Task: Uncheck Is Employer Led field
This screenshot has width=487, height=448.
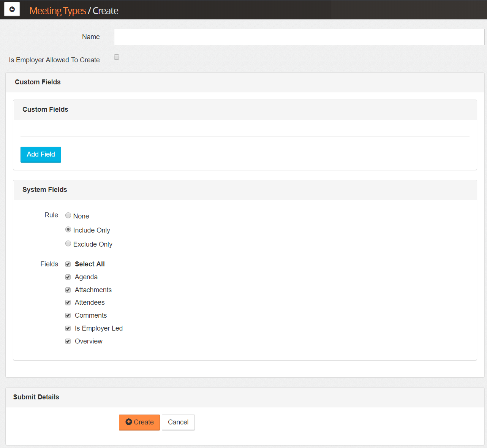Action: (68, 328)
